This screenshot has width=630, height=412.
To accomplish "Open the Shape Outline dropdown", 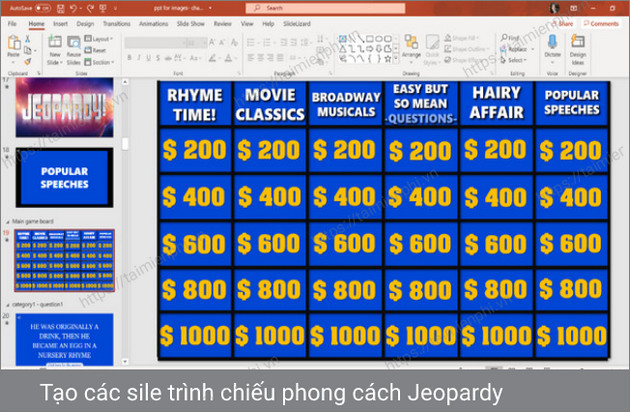I will pos(467,49).
